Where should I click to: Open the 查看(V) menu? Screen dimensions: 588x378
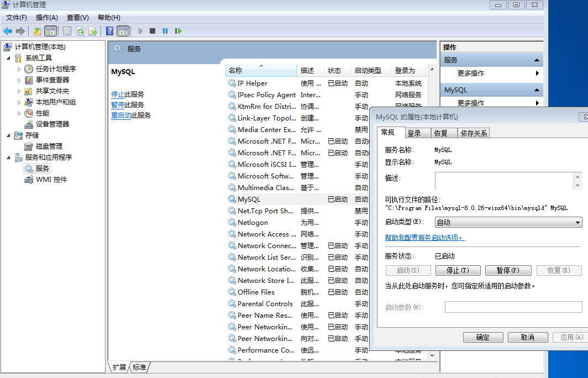coord(77,18)
